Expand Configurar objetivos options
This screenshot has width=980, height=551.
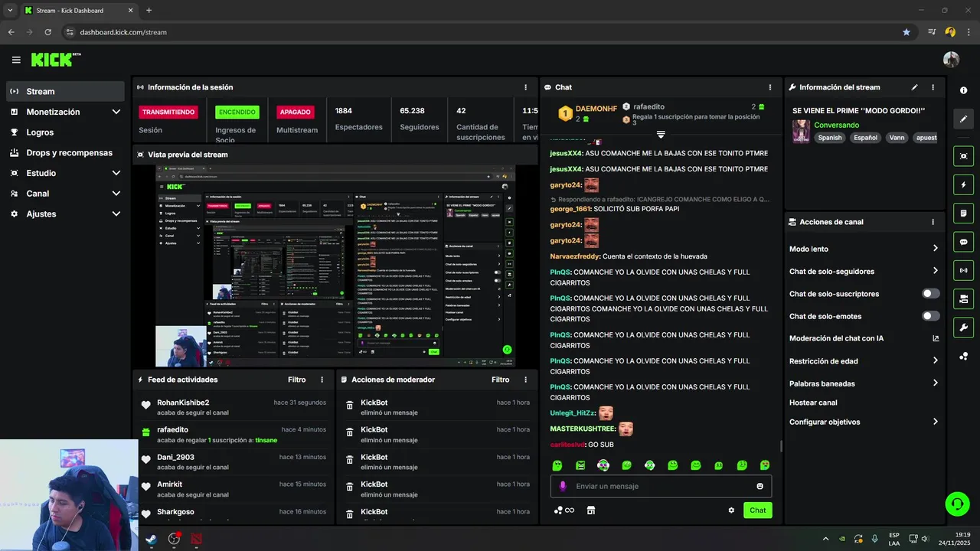click(936, 422)
